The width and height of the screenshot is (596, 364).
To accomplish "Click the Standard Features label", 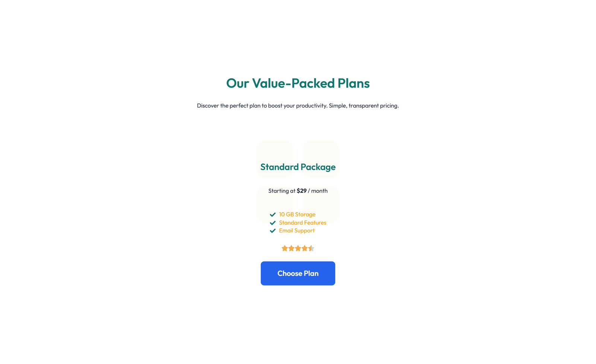I will 302,223.
